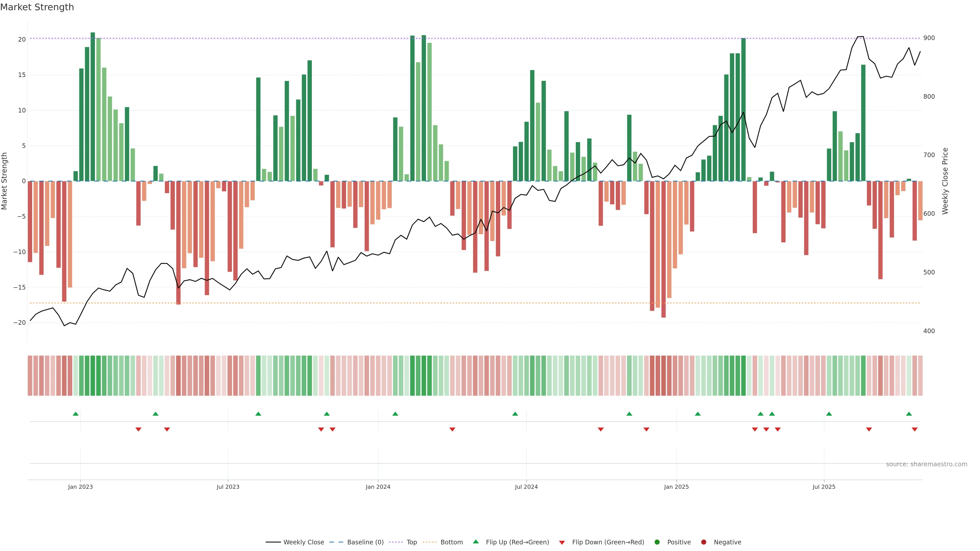
Task: Click the green Flip Up legend triangle
Action: pos(475,542)
